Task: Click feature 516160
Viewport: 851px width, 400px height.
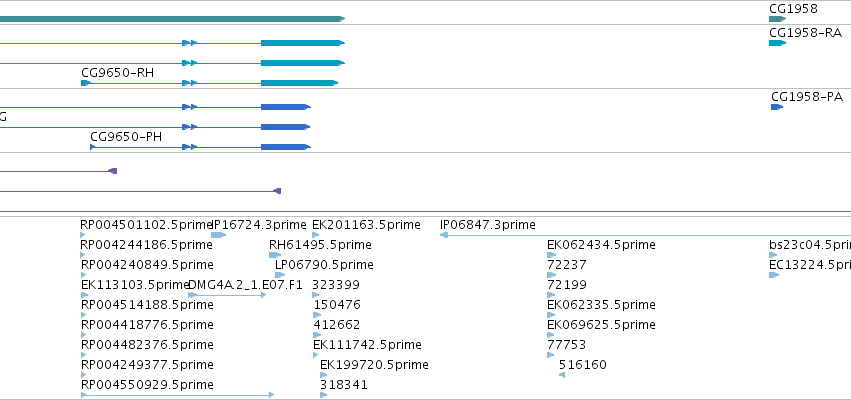Action: 582,365
